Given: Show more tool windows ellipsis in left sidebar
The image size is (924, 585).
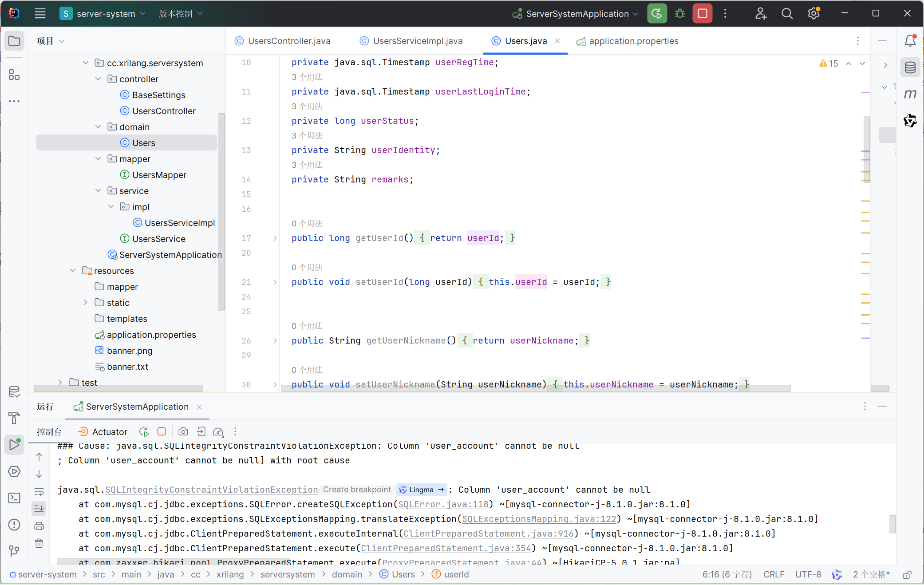Looking at the screenshot, I should pos(14,101).
